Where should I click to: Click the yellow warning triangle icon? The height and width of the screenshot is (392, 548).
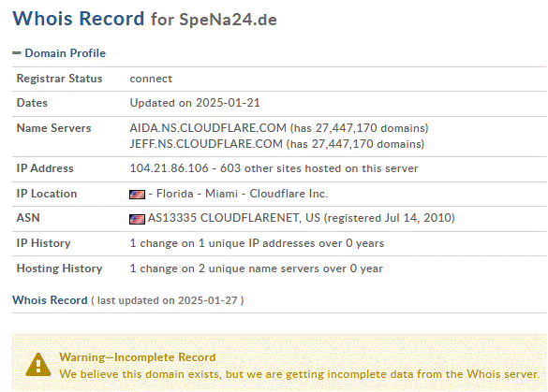[38, 365]
